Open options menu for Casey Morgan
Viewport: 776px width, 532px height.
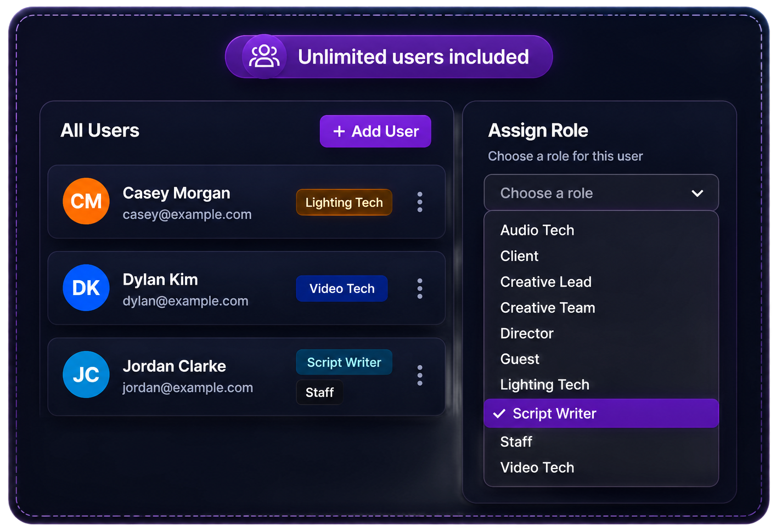(x=420, y=202)
